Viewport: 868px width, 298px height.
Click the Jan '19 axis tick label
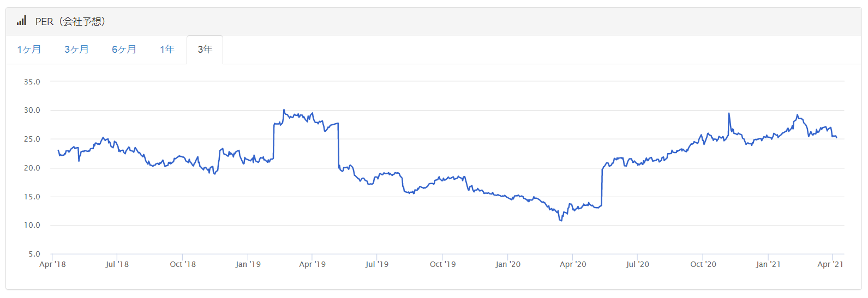point(248,264)
